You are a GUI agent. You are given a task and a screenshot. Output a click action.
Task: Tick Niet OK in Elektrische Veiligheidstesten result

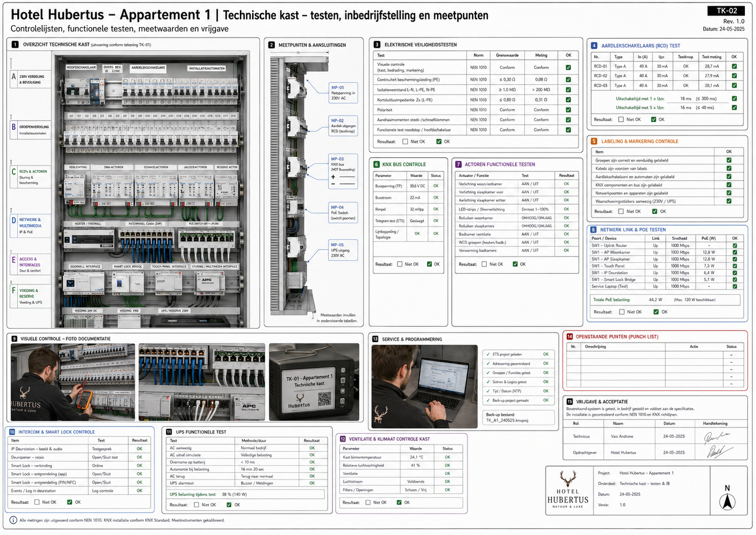coord(405,141)
